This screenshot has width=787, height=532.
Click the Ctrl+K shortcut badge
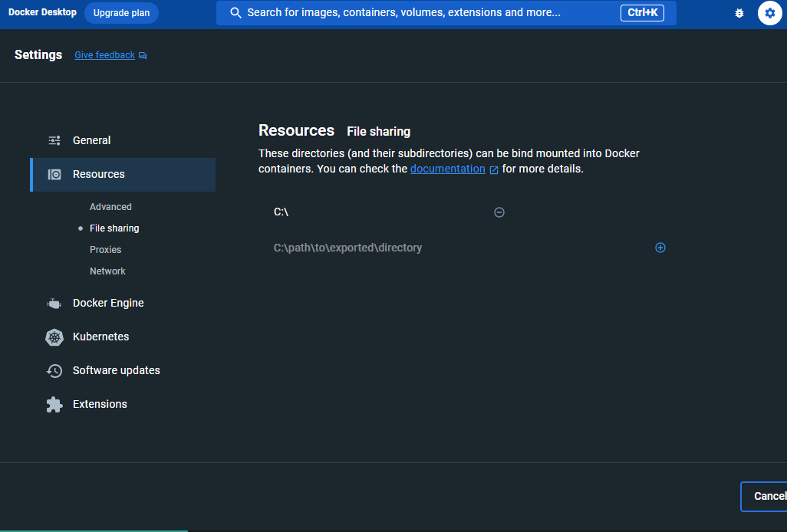pos(642,13)
